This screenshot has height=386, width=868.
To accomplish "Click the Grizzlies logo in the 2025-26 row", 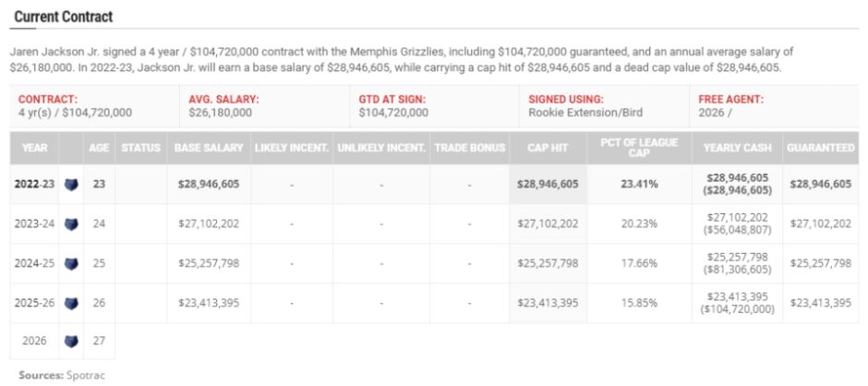I will click(x=71, y=302).
